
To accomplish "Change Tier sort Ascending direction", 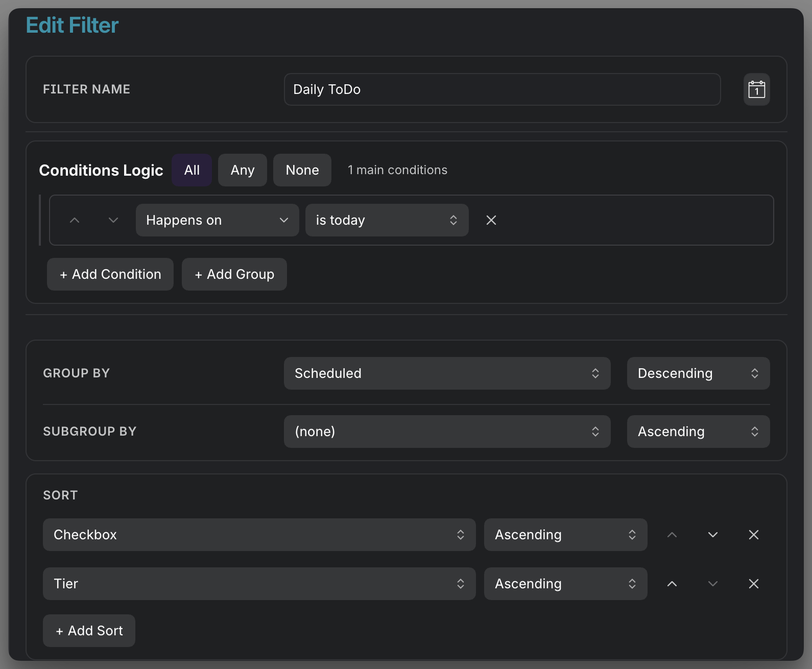I will coord(566,584).
